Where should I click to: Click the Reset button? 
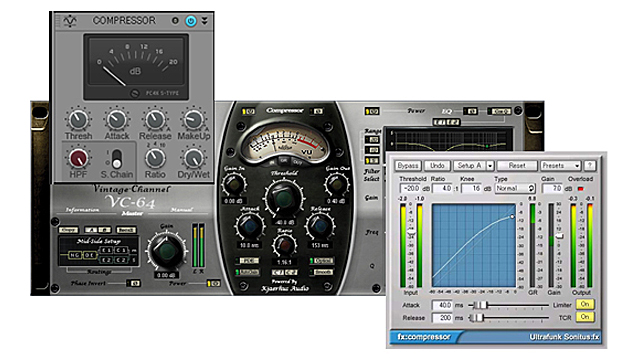517,165
